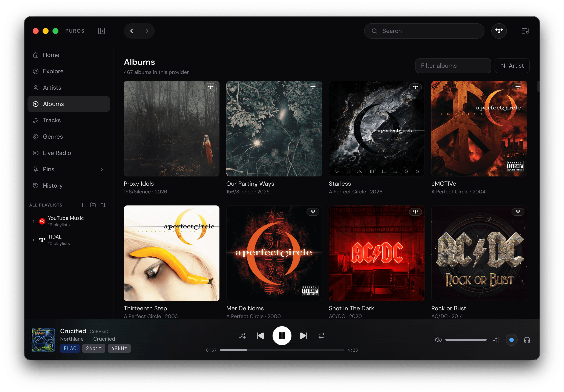Open the Shot In The Dark cover
Image resolution: width=564 pixels, height=392 pixels.
click(377, 253)
